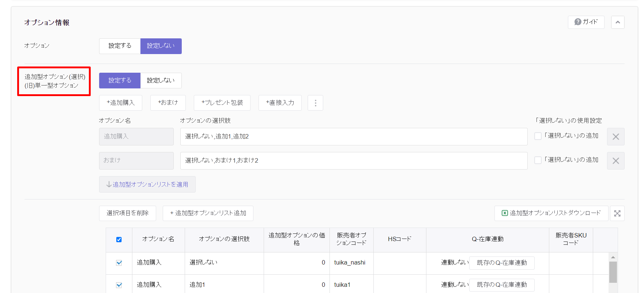Download 追加型オプションリスト Excel file
The image size is (644, 293).
tap(551, 213)
